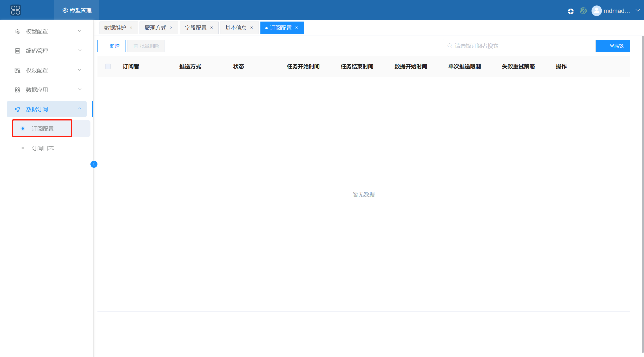Click the 任务结束时间 column header
Viewport: 644px width, 357px height.
click(357, 66)
